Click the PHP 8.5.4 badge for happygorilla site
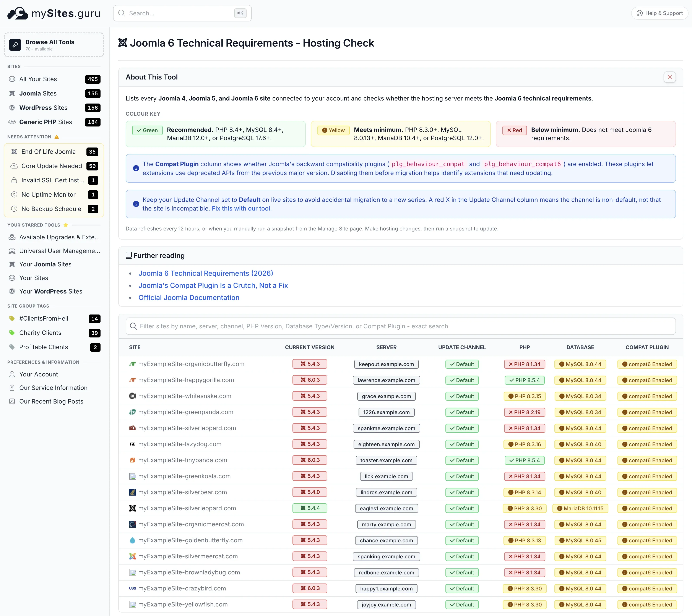The width and height of the screenshot is (692, 616). (525, 380)
